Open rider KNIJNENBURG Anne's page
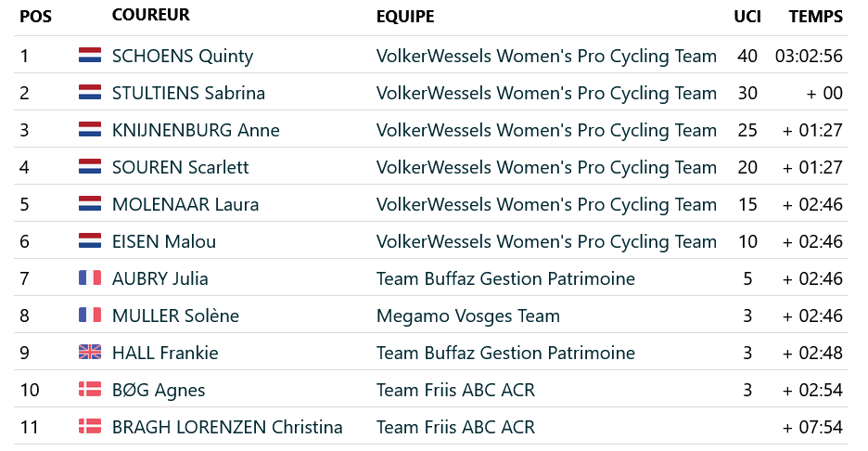 [x=196, y=130]
